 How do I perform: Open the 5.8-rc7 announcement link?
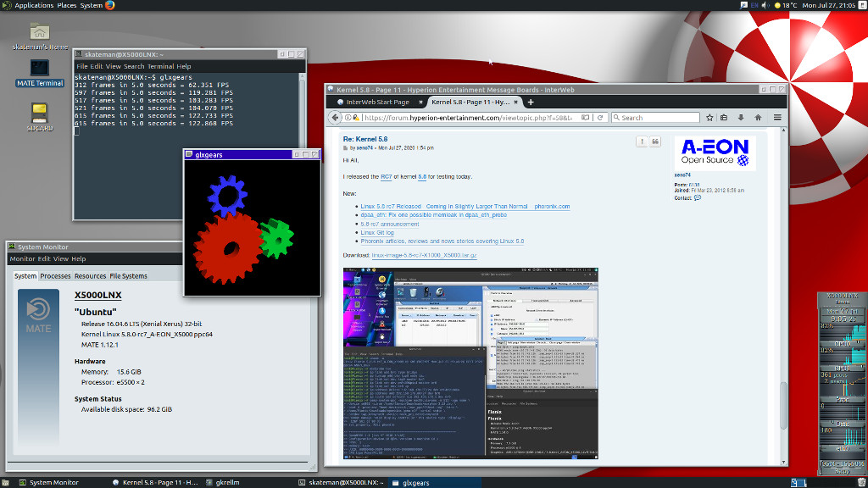[x=390, y=224]
